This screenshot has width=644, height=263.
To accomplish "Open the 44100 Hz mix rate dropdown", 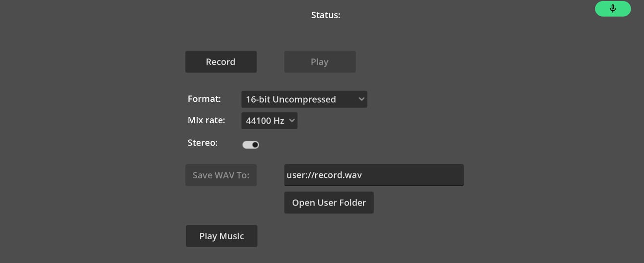I will tap(269, 121).
